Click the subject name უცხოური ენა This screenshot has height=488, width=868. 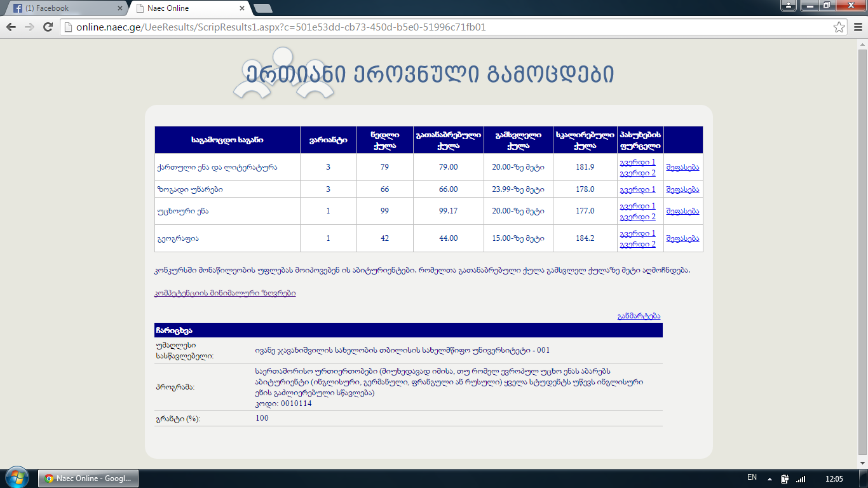click(x=182, y=211)
